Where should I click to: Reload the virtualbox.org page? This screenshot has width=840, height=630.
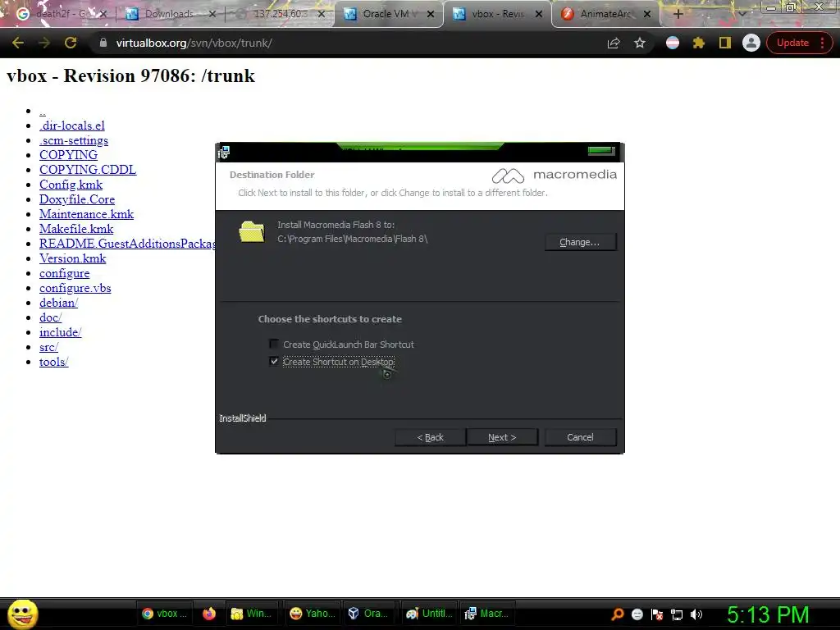coord(71,43)
